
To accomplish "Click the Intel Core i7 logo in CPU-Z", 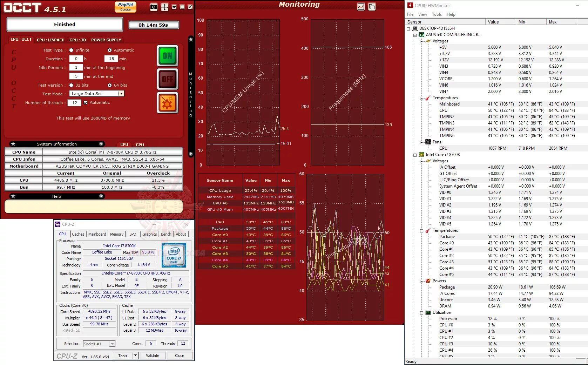I will [174, 255].
